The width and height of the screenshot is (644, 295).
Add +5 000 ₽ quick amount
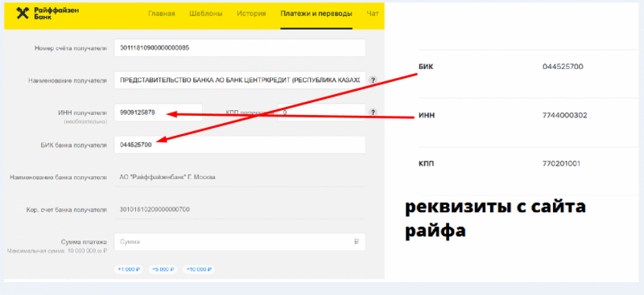pyautogui.click(x=163, y=269)
